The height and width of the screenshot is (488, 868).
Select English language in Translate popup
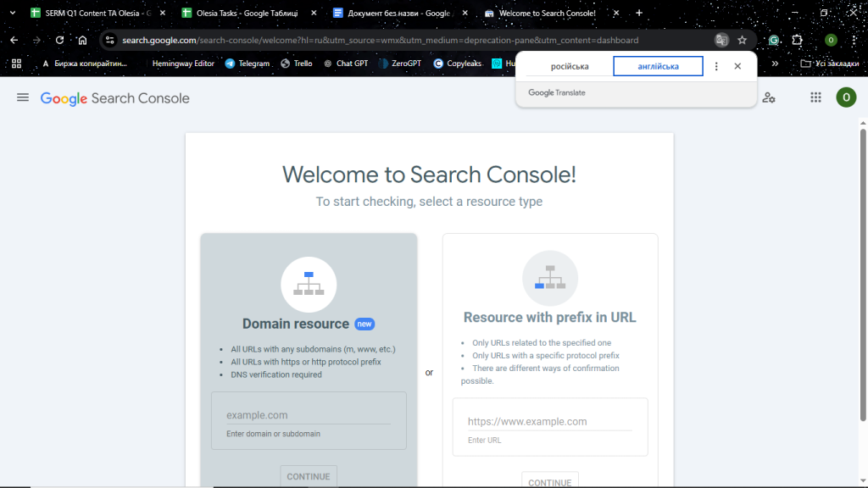[658, 65]
